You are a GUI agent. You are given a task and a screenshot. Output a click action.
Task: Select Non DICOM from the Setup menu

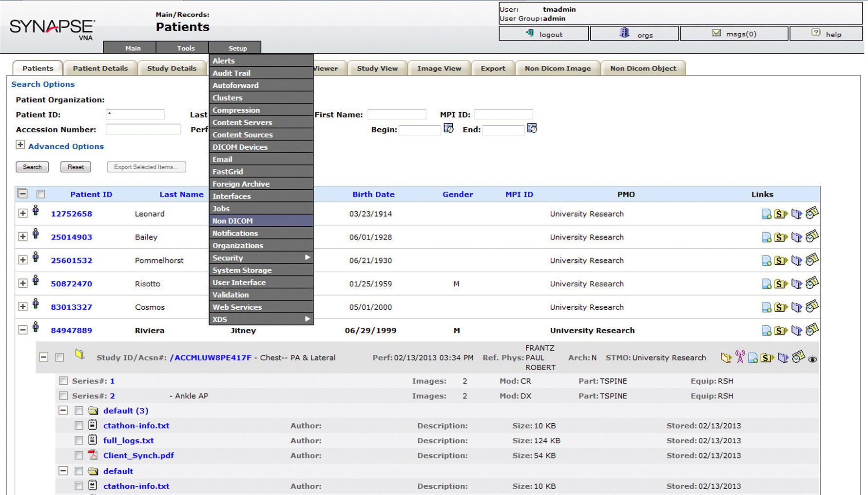click(x=232, y=221)
